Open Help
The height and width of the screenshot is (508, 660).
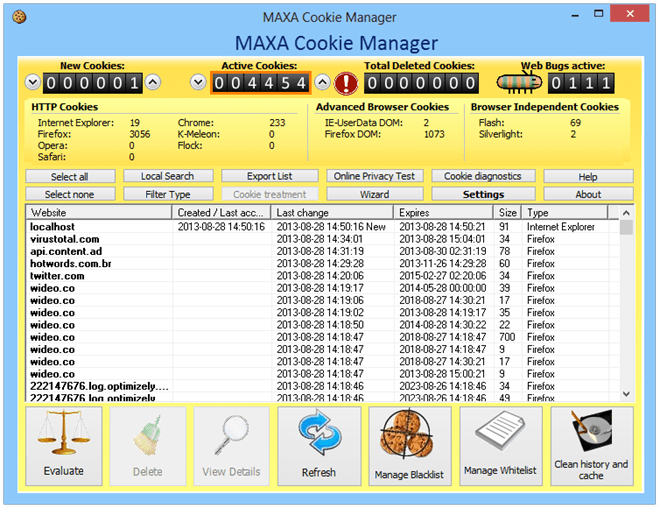588,176
